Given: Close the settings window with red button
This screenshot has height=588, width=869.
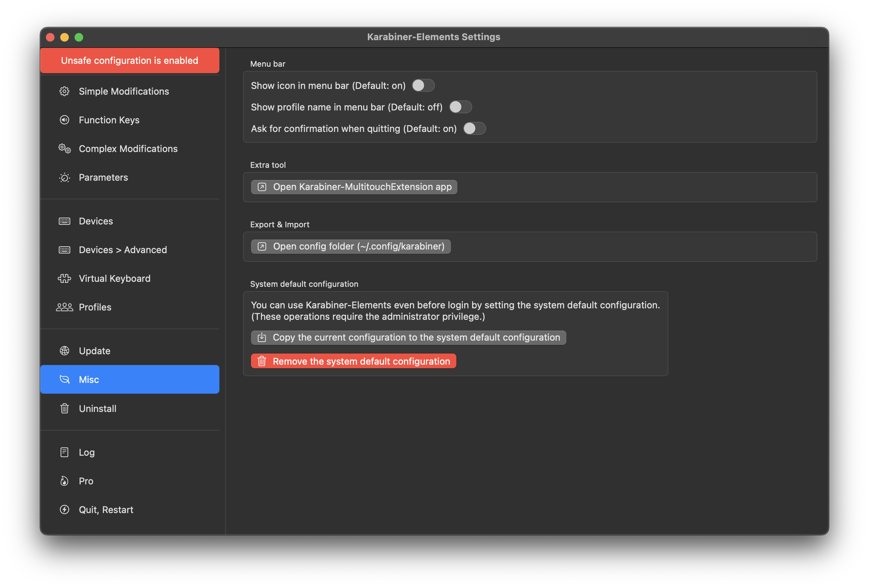Looking at the screenshot, I should point(50,37).
